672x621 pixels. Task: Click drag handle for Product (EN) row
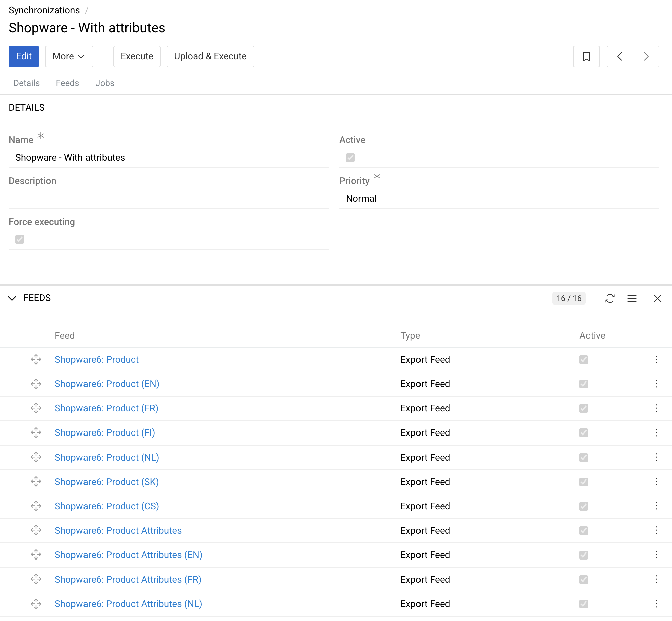pos(36,384)
